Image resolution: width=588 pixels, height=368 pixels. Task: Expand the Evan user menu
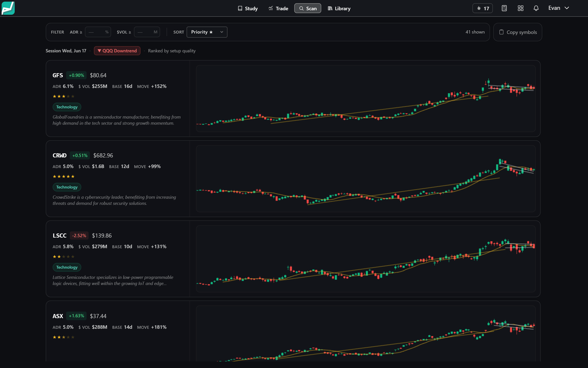pyautogui.click(x=559, y=8)
